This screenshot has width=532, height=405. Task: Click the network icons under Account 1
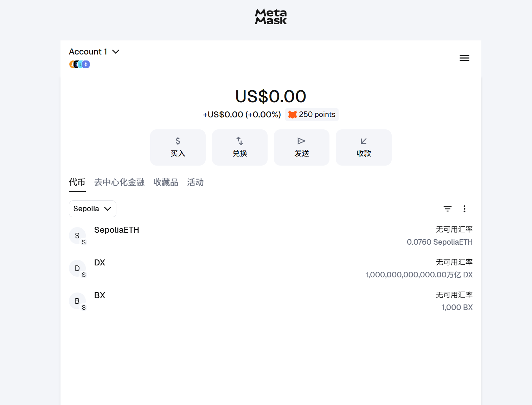point(79,64)
